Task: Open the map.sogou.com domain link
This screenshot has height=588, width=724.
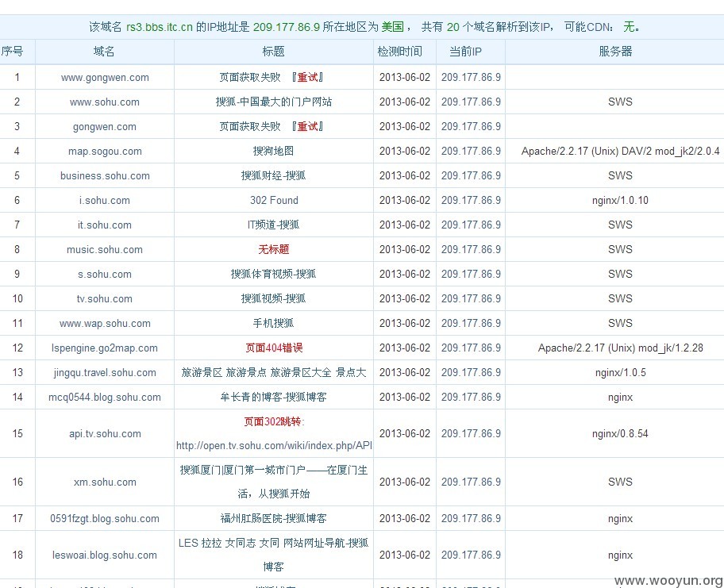Action: (x=105, y=152)
